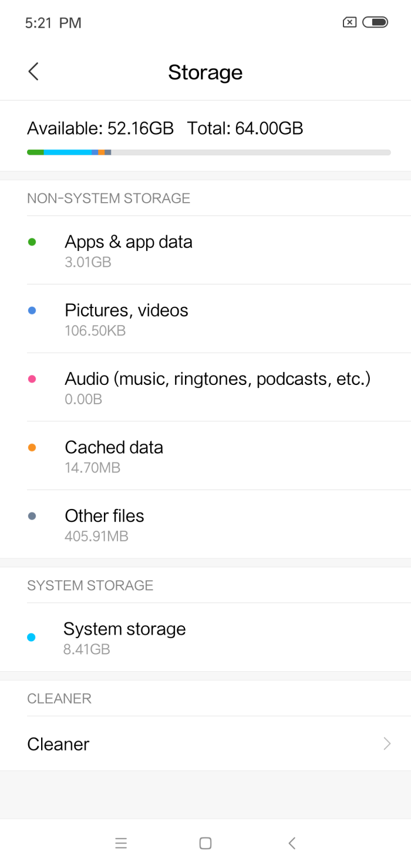Tap the Cleaner label
The image size is (411, 868).
(58, 744)
